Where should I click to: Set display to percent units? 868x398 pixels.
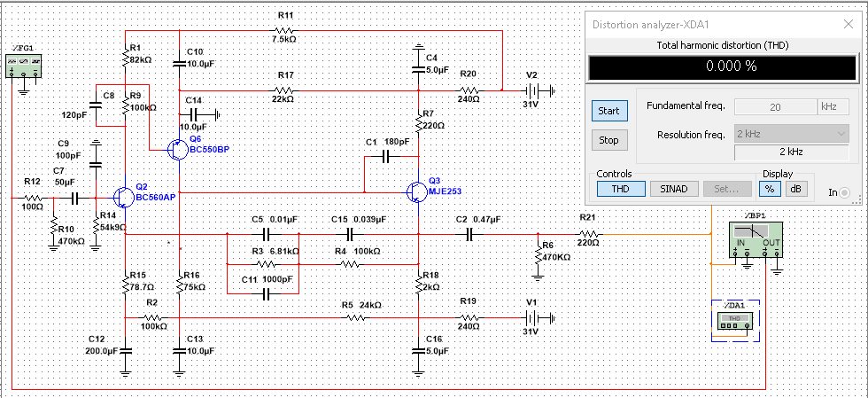[769, 188]
